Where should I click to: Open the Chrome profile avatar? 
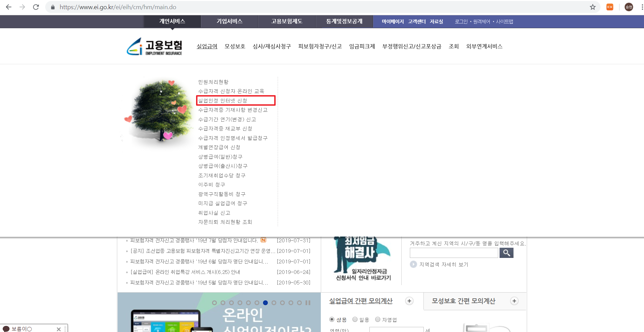[x=629, y=7]
